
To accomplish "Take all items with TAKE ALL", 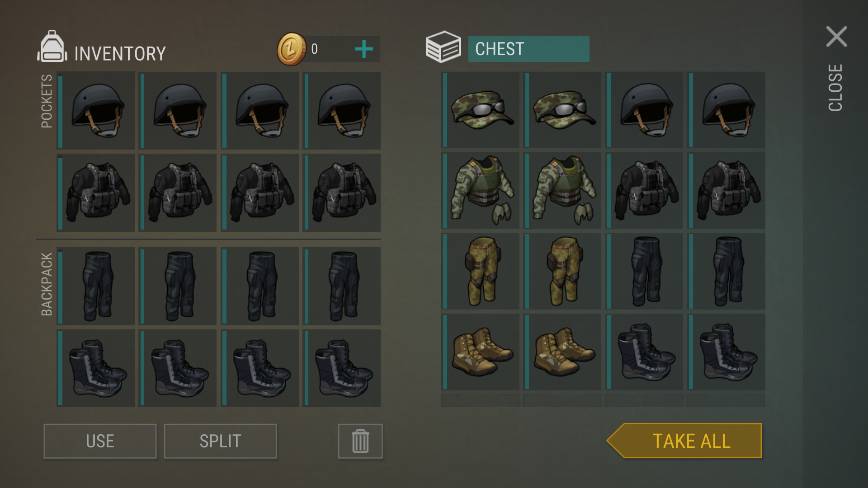I will [x=684, y=441].
